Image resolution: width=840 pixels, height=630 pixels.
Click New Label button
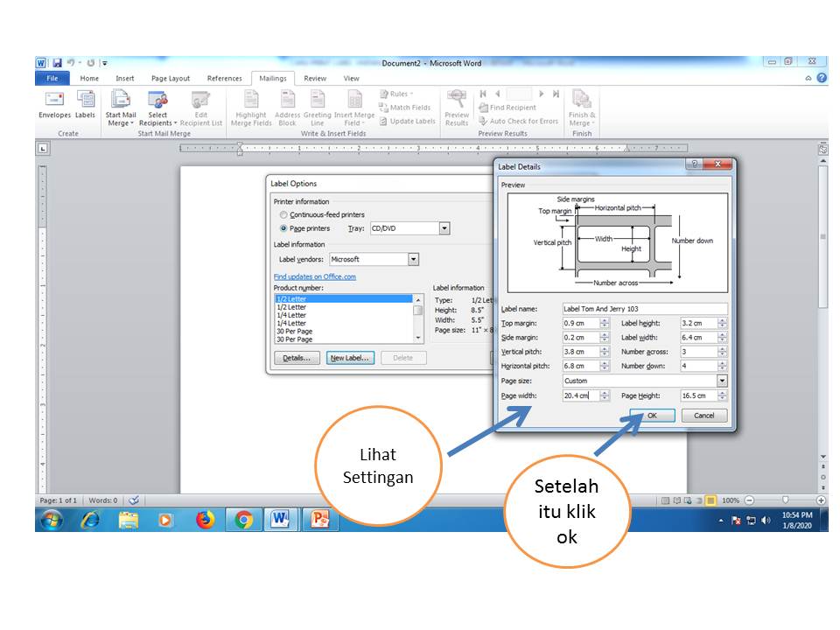coord(350,358)
